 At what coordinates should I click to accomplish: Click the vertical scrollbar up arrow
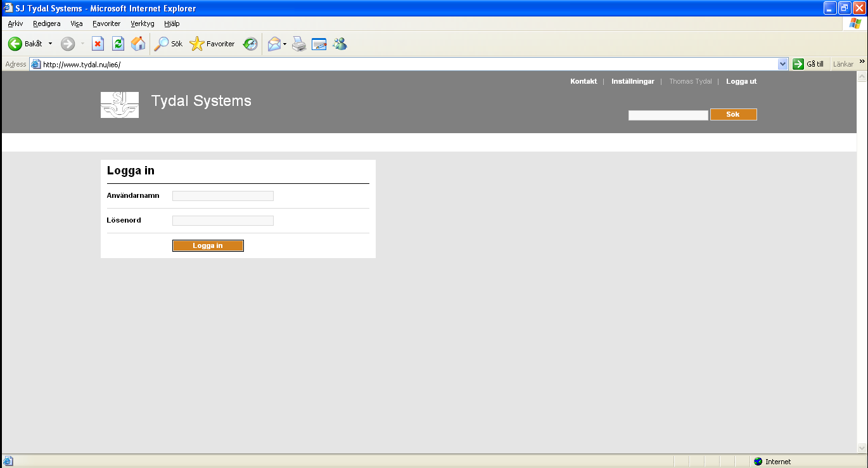pos(861,76)
